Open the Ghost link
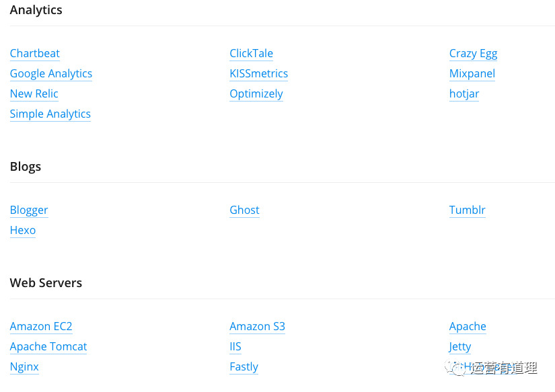555x392 pixels. pyautogui.click(x=244, y=210)
